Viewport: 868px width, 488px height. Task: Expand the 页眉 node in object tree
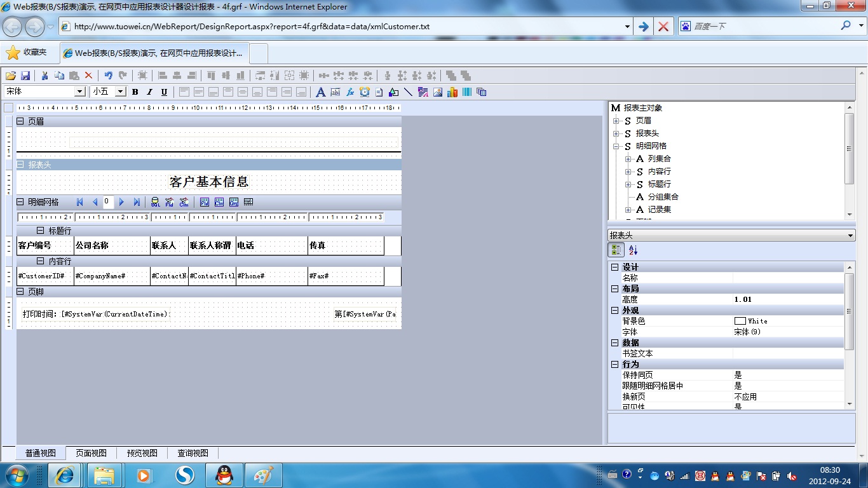616,121
